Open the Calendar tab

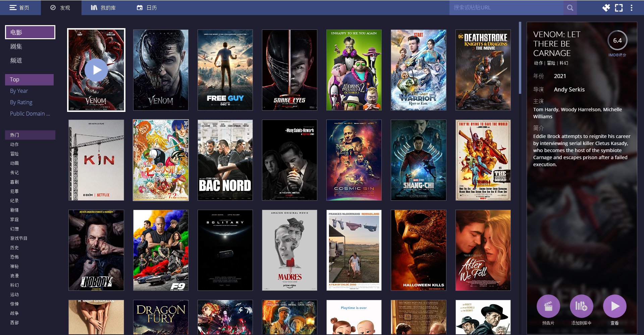[x=147, y=8]
